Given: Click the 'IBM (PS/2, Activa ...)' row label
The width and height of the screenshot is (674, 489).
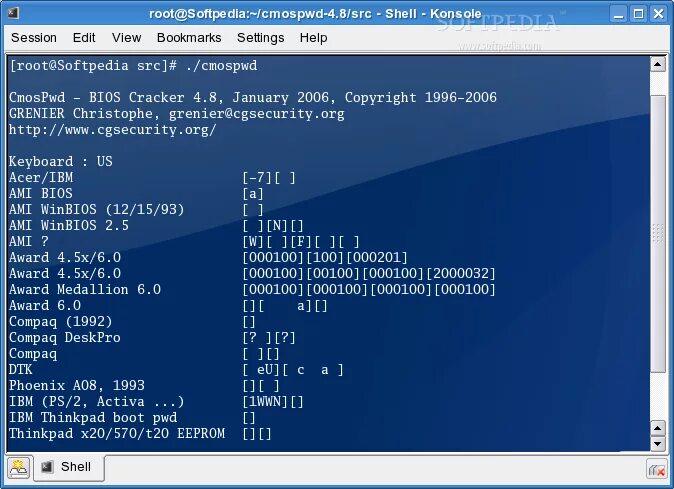Looking at the screenshot, I should [97, 401].
